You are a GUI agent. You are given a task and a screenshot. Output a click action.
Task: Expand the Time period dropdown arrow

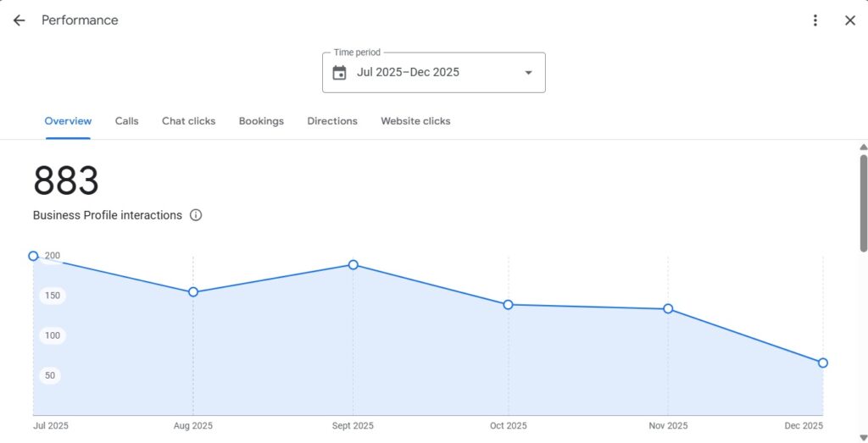[x=528, y=73]
